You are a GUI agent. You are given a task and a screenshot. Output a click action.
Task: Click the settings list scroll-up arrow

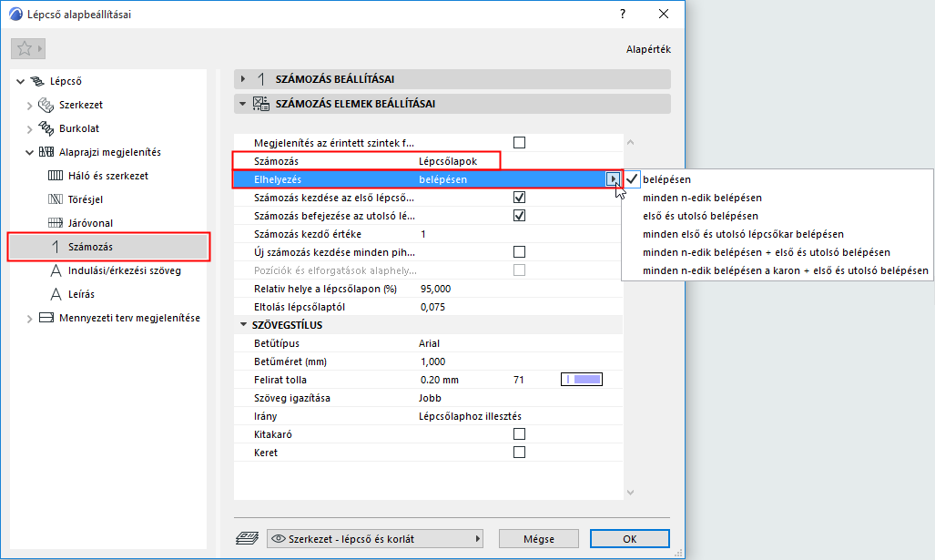tap(630, 143)
